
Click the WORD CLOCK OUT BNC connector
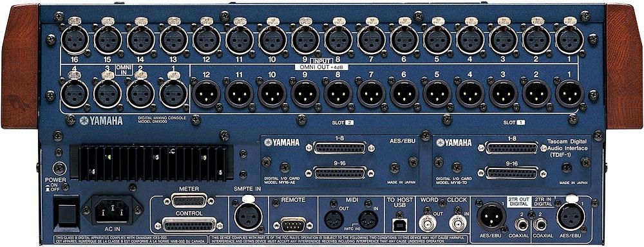point(428,223)
